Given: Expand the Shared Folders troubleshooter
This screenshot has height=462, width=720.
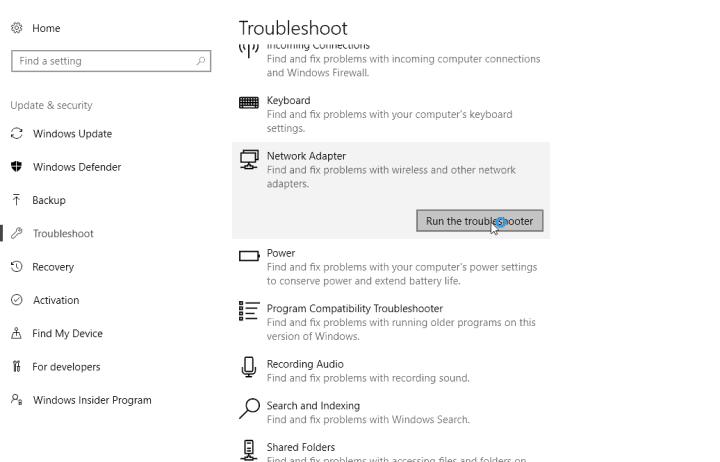Looking at the screenshot, I should click(300, 448).
